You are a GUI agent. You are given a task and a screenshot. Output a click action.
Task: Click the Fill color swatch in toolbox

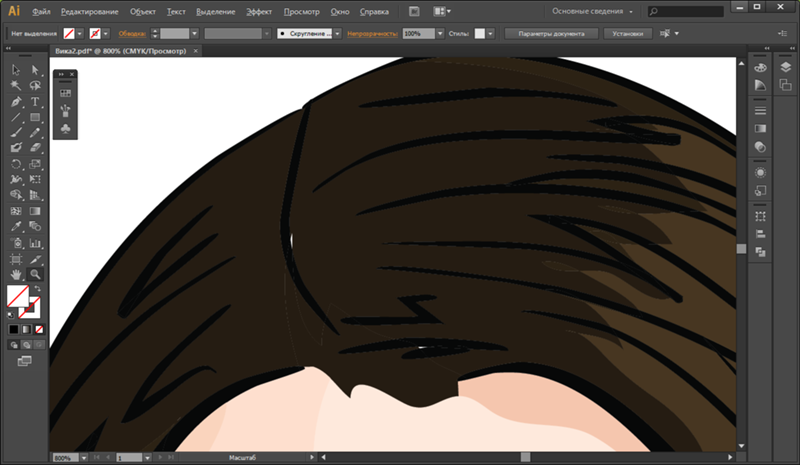coord(17,295)
